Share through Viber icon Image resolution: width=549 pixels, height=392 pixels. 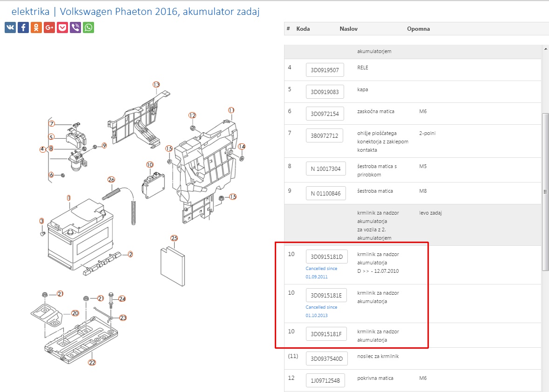point(75,27)
